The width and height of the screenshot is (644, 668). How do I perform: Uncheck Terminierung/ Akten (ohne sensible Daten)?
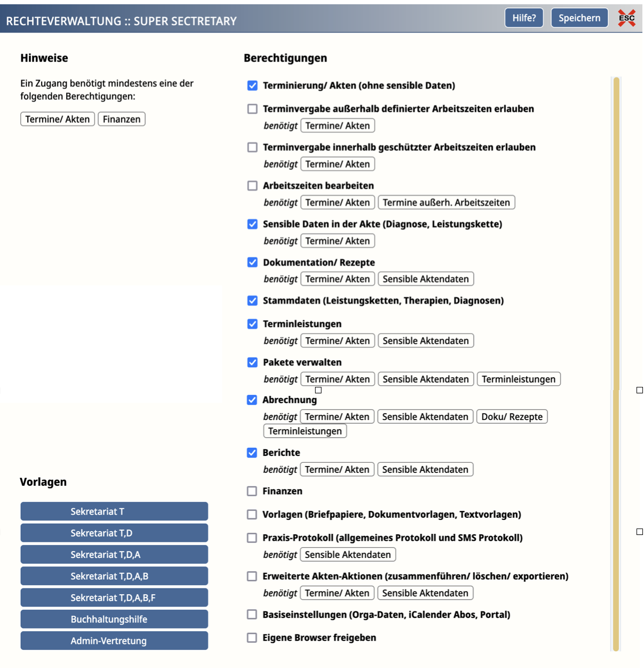coord(253,86)
